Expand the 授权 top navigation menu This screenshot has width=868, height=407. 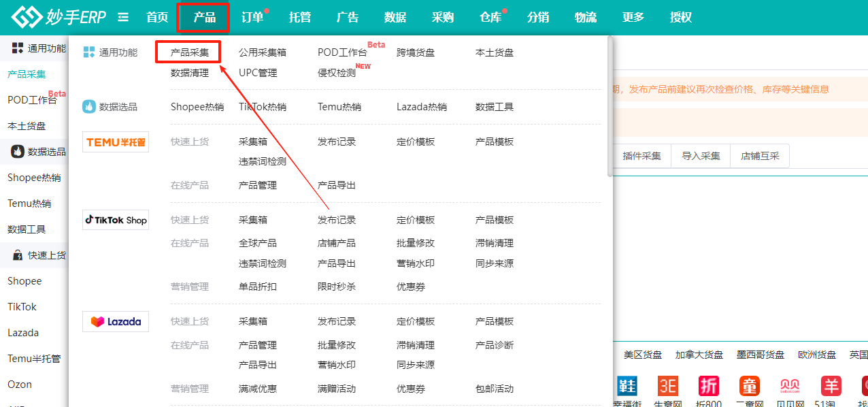[x=681, y=18]
